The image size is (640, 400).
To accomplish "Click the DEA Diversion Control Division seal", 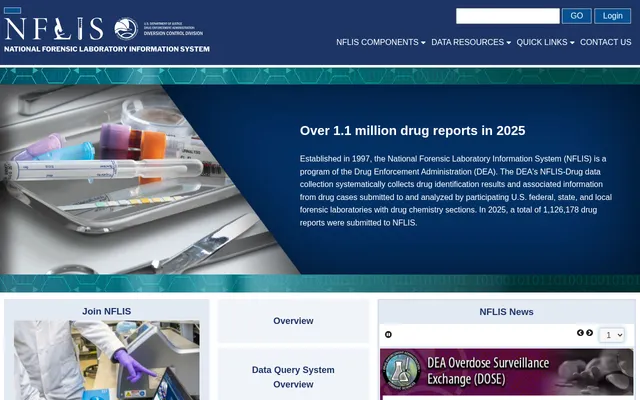I will click(x=126, y=29).
